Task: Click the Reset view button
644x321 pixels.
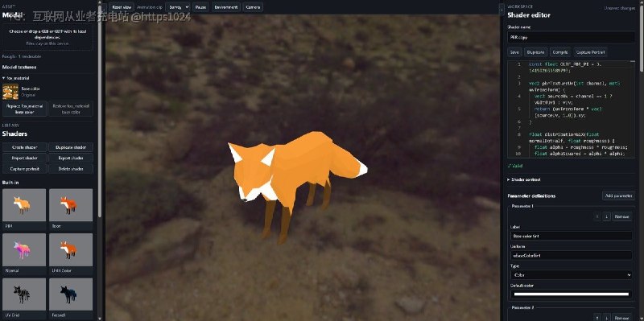Action: tap(122, 7)
